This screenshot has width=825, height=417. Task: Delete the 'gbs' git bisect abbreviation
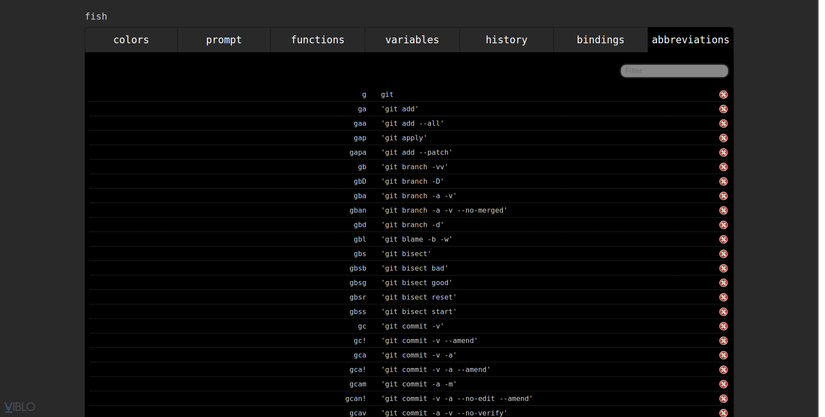click(x=723, y=253)
